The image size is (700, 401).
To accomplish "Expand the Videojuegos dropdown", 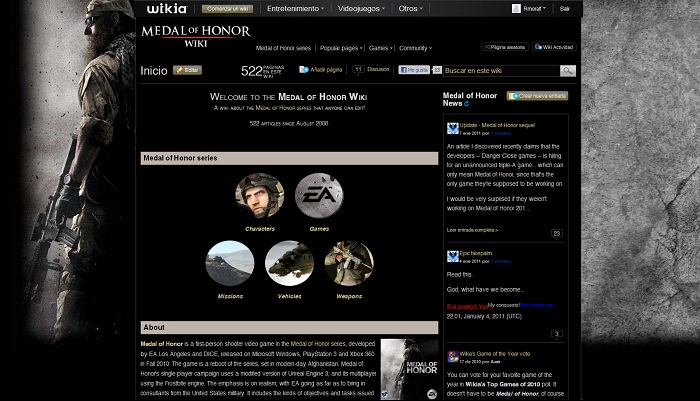I will coord(361,8).
